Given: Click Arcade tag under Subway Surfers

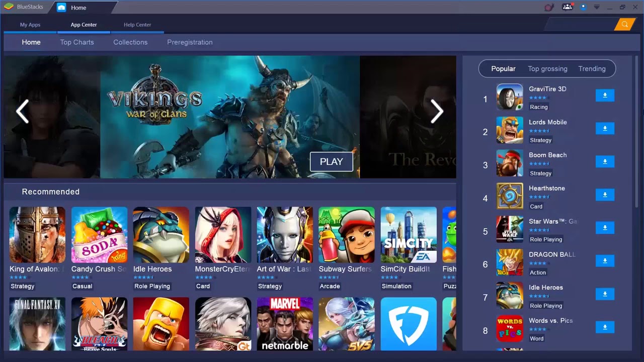Looking at the screenshot, I should coord(330,286).
